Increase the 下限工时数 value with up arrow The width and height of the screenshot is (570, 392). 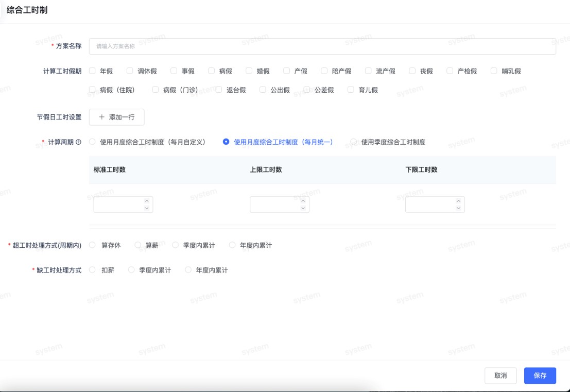pos(459,201)
